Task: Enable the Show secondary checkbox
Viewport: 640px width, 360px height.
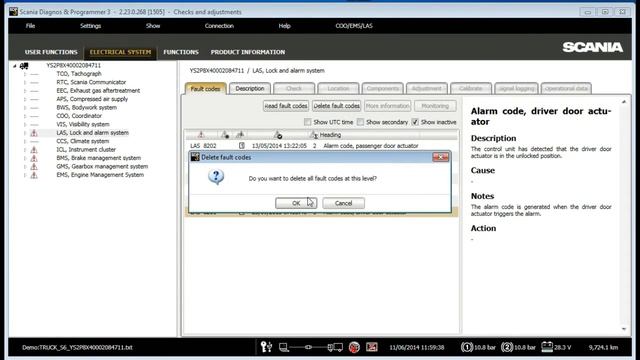Action: tap(360, 122)
